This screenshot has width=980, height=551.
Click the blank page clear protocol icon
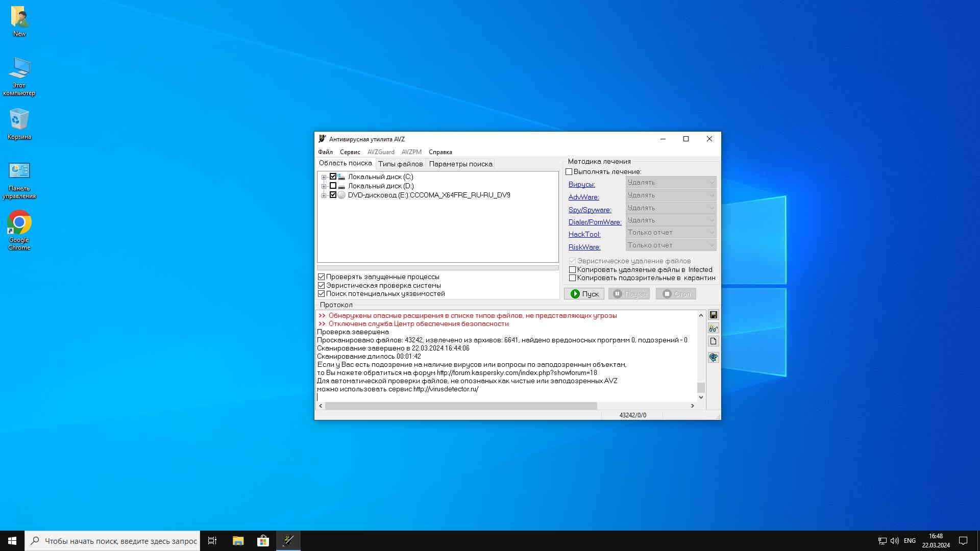click(713, 341)
